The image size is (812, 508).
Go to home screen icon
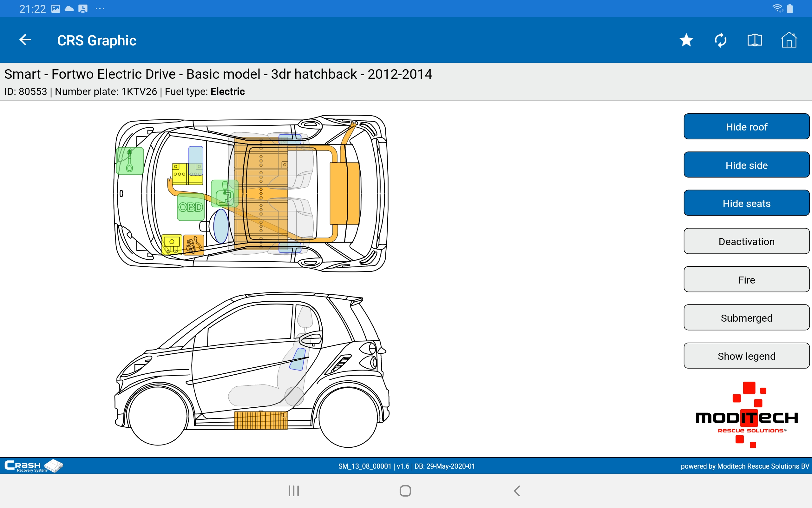(x=789, y=40)
